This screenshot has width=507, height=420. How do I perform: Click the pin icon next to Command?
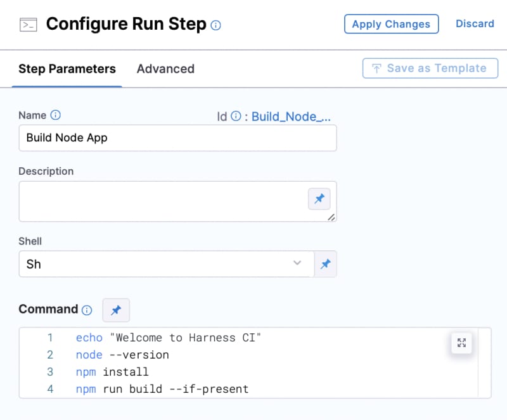click(116, 310)
